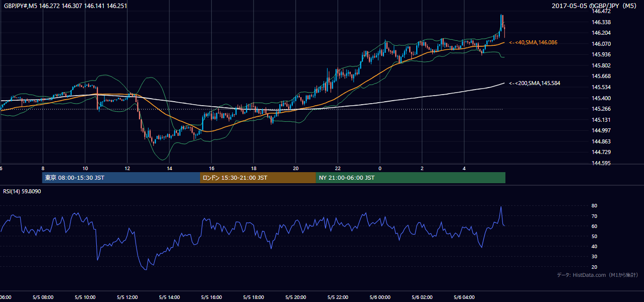Viewport: 644px width, 302px height.
Task: Click price axis value 144.729
Action: (601, 152)
